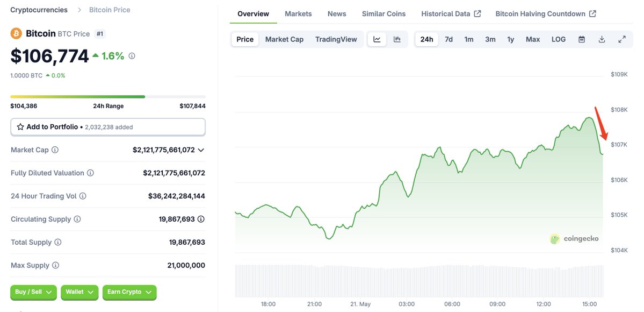Screen dimensions: 644x312
Task: Click the $109K axis label
Action: point(619,74)
